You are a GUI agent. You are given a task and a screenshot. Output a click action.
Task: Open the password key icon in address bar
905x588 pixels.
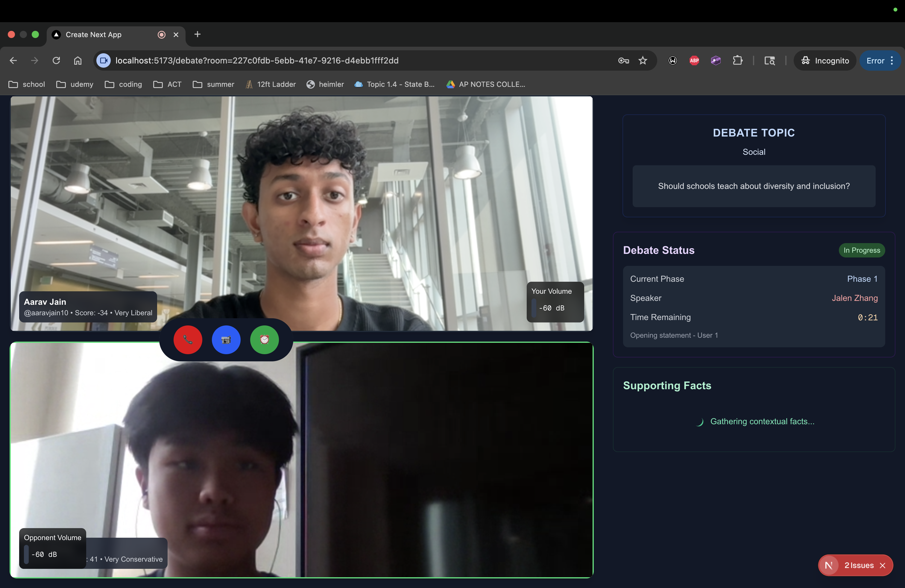(623, 60)
